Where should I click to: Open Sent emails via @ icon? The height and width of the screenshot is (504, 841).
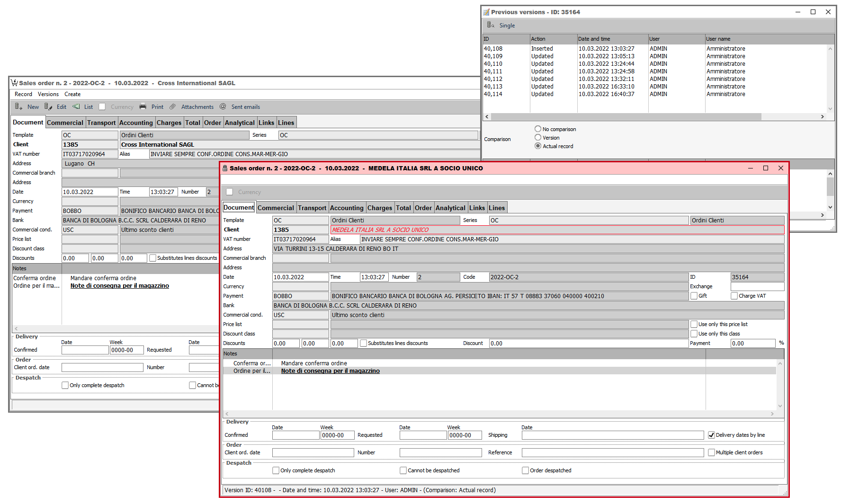223,106
